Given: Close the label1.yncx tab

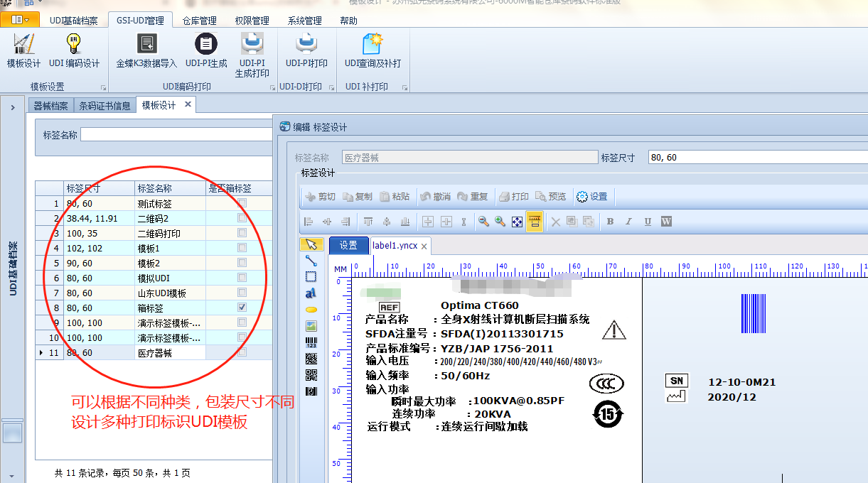Looking at the screenshot, I should 424,246.
